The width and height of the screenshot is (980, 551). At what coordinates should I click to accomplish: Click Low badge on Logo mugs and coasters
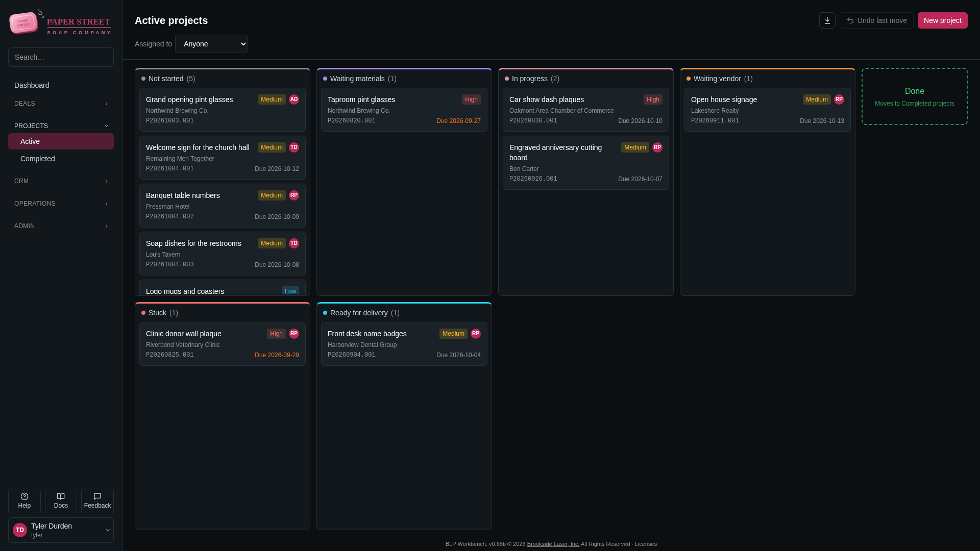290,291
